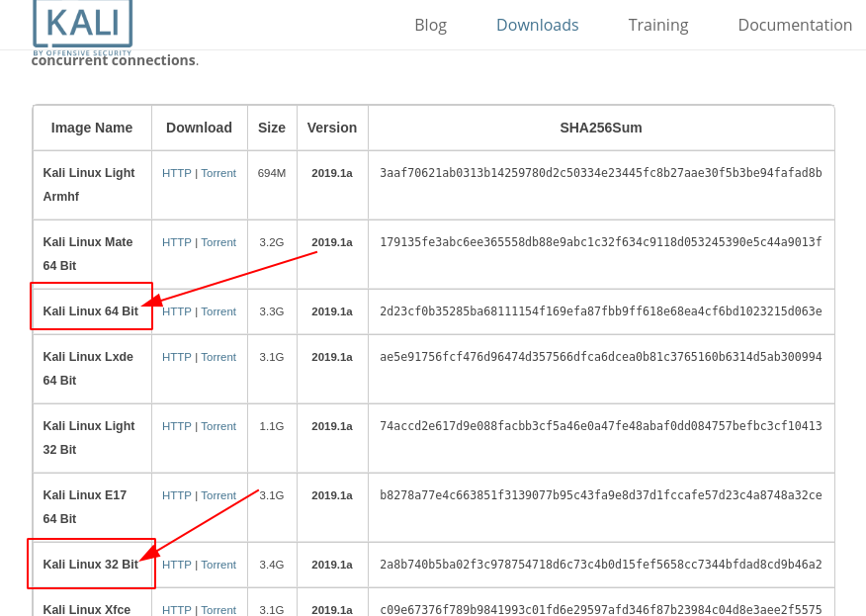Select the Kali Linux Lxde 64 Bit name cell
Viewport: 866px width, 616px height.
point(92,369)
